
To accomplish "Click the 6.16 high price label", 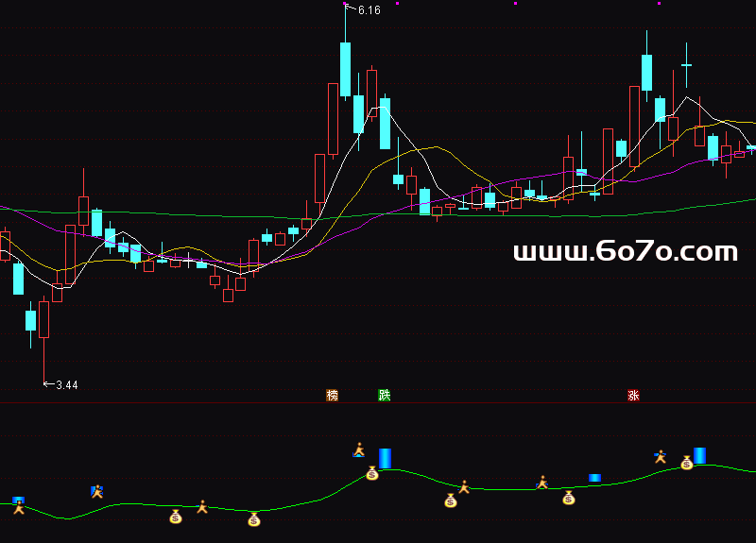I will point(369,10).
